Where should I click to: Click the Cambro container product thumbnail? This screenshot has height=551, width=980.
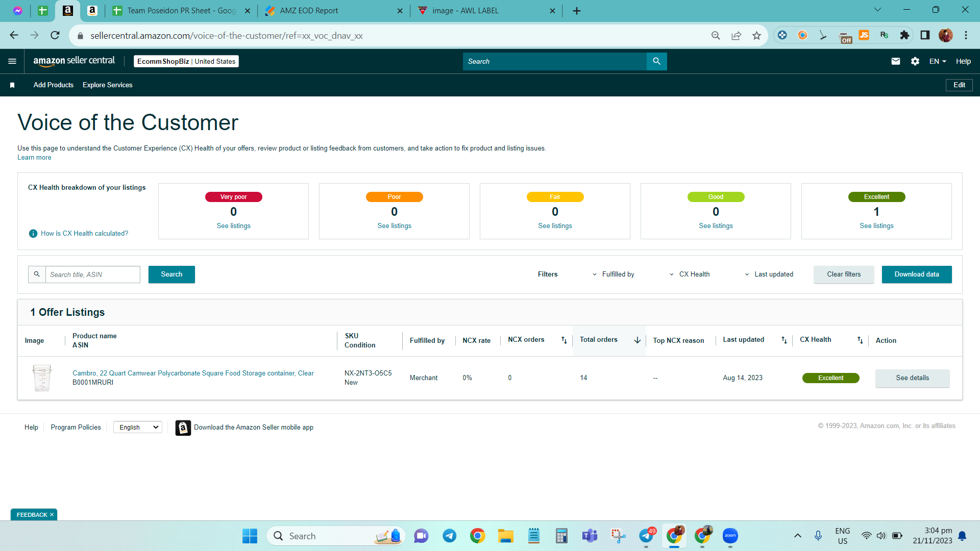coord(42,378)
